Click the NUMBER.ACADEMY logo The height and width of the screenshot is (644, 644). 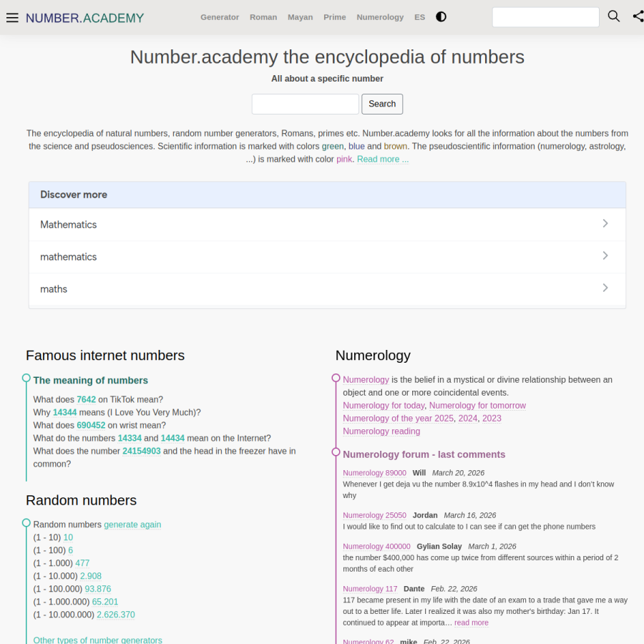[84, 18]
